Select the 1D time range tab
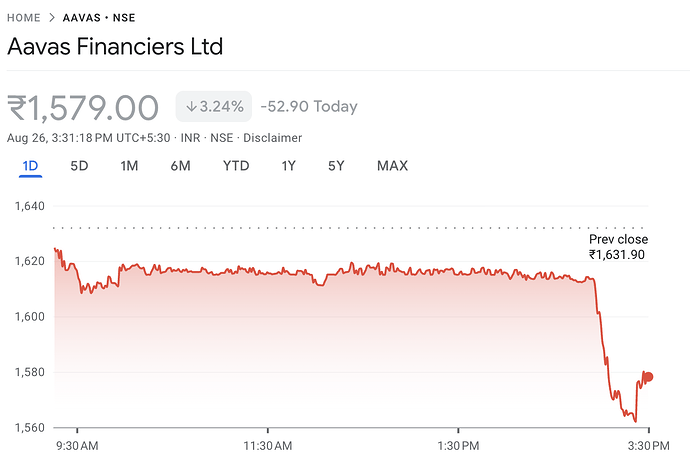690x474 pixels. [30, 166]
